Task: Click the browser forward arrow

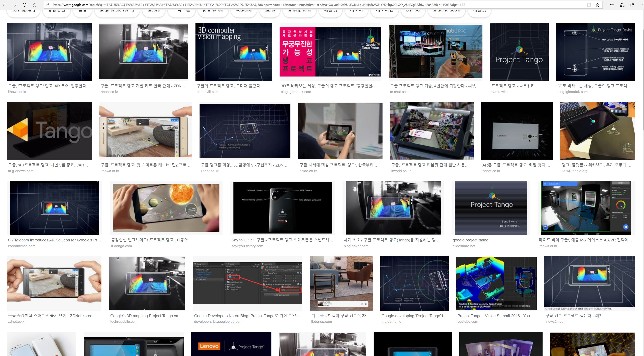Action: 14,5
